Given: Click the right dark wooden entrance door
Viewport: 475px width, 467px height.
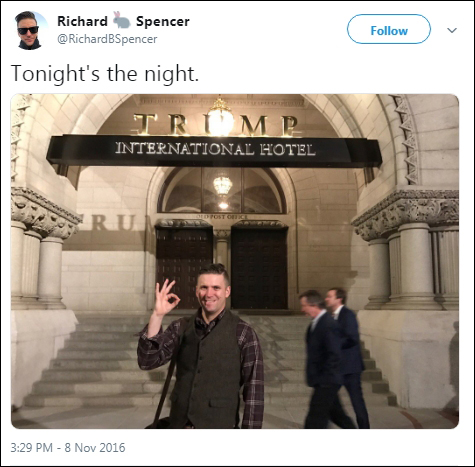Looking at the screenshot, I should click(259, 267).
